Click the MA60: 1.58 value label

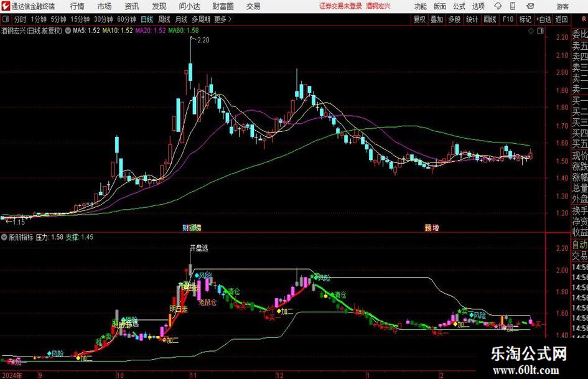tap(184, 30)
